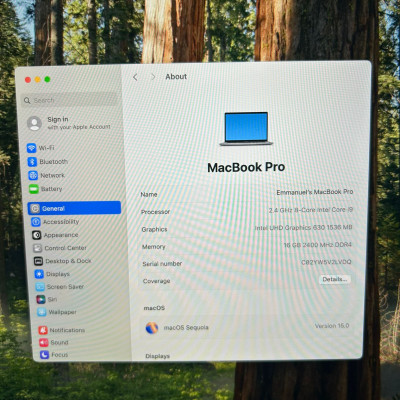Select the Appearance icon
The width and height of the screenshot is (400, 400).
[x=37, y=235]
